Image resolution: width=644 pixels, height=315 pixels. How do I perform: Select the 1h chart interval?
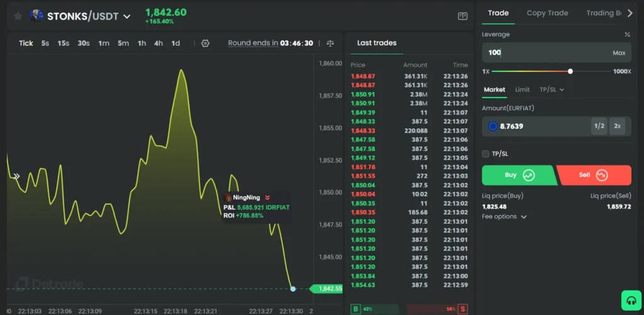pos(142,43)
